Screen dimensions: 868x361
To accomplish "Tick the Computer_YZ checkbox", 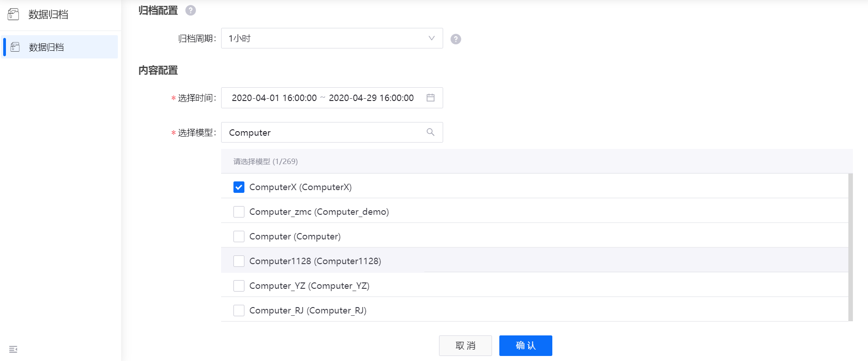I will tap(239, 286).
